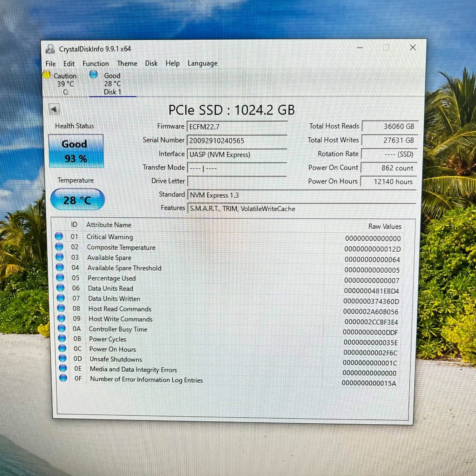Click the status dot for Available Spare Threshold
The width and height of the screenshot is (476, 476).
pos(60,267)
